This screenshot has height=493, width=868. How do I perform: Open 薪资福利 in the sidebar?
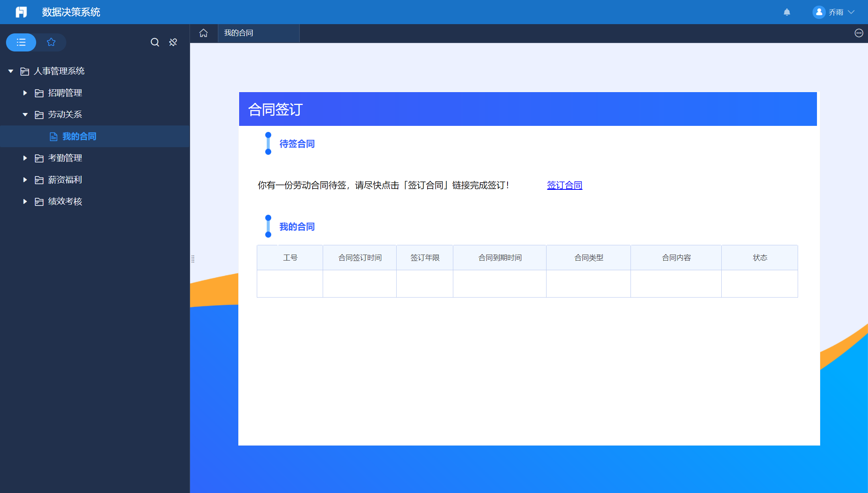pyautogui.click(x=65, y=180)
